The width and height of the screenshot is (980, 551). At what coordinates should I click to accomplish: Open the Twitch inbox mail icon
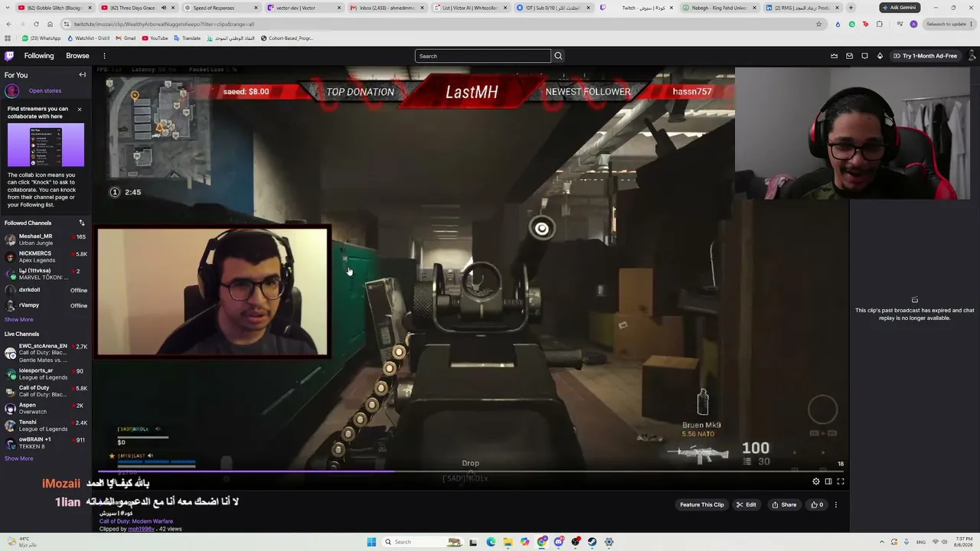[x=849, y=56]
